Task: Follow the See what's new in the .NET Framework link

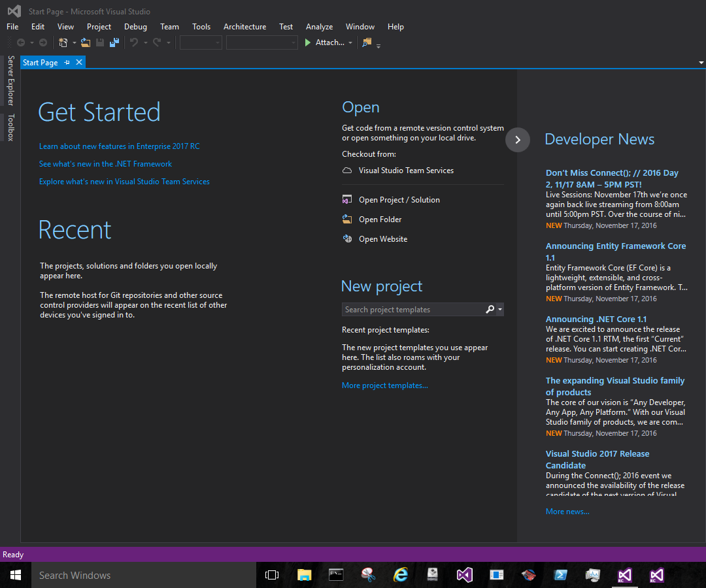Action: pos(105,163)
